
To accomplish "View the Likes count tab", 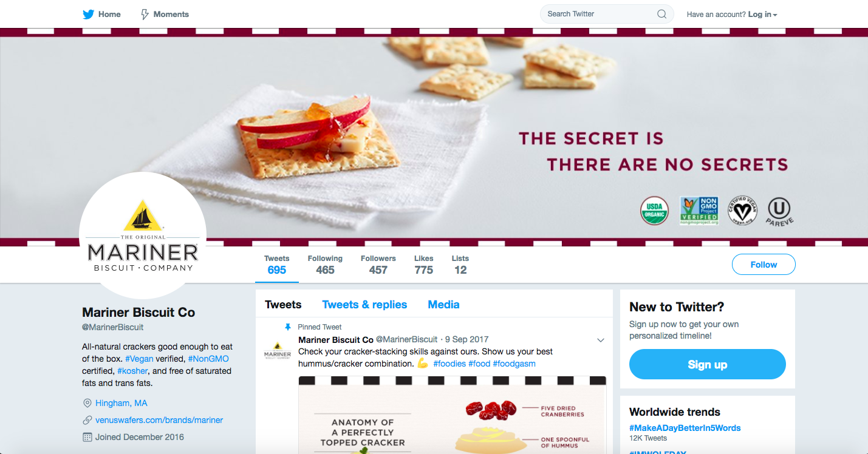I will point(424,265).
